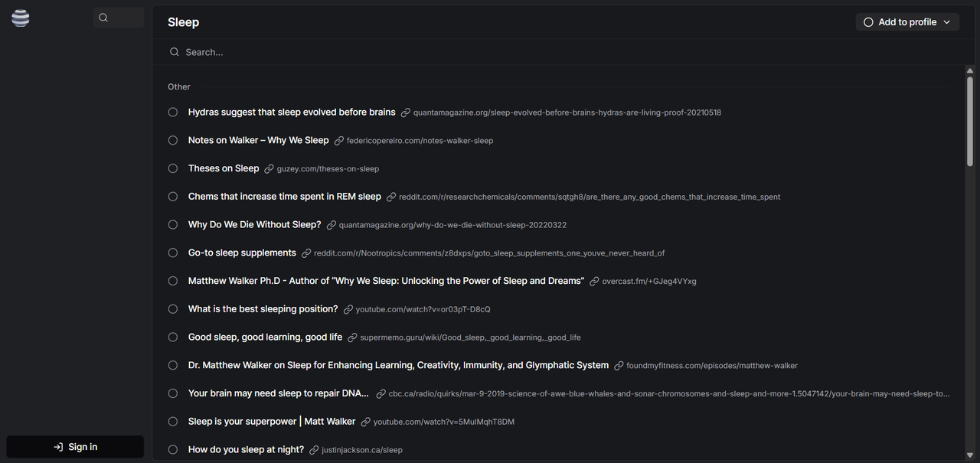Image resolution: width=980 pixels, height=463 pixels.
Task: Check the circle beside Good sleep, good learning, good life
Action: click(173, 337)
